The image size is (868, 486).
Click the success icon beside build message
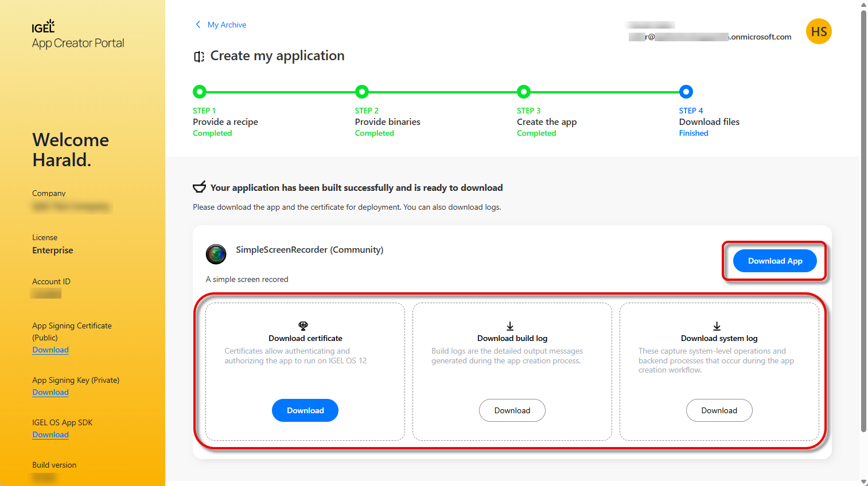coord(199,187)
